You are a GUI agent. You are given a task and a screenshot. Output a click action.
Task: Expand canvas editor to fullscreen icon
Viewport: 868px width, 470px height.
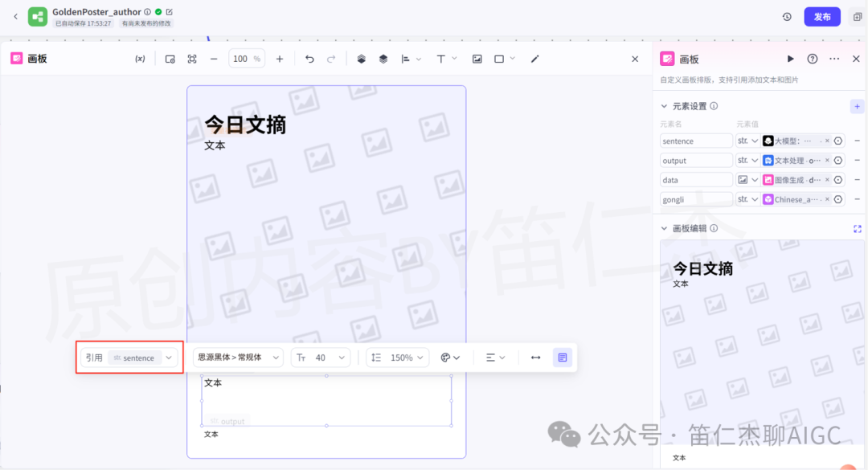pyautogui.click(x=857, y=229)
